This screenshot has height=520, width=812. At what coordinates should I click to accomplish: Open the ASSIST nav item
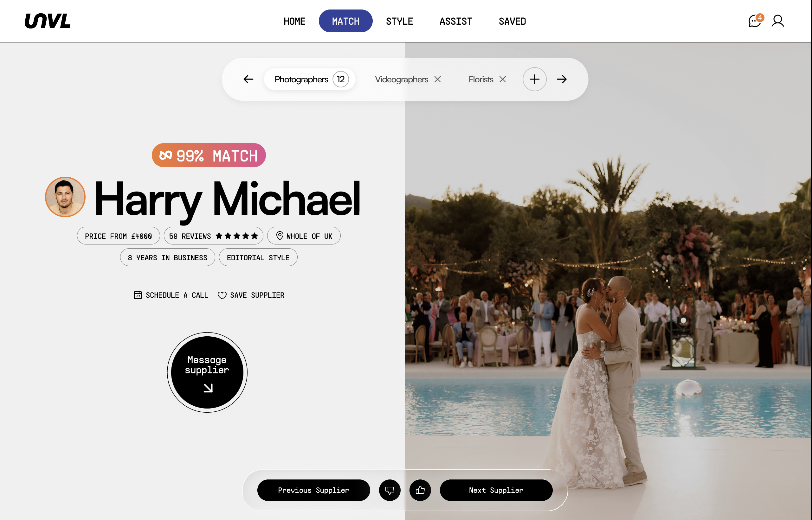point(455,21)
